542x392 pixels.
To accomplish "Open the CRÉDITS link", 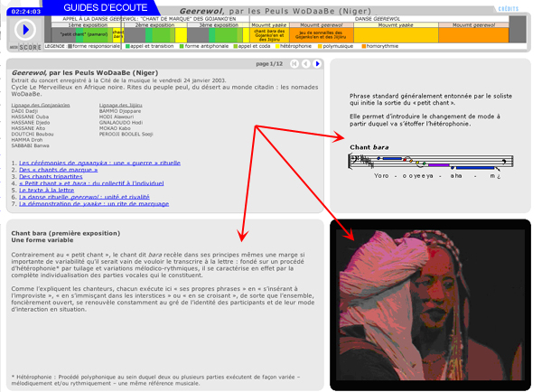I will click(x=508, y=9).
